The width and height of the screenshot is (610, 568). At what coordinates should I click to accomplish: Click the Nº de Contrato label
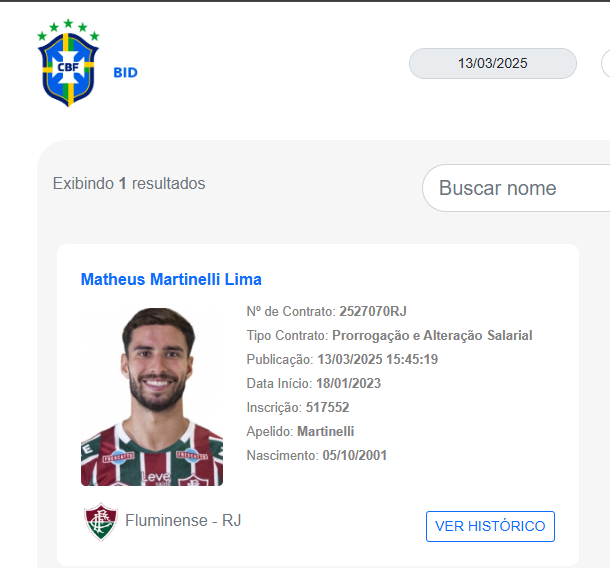(291, 311)
